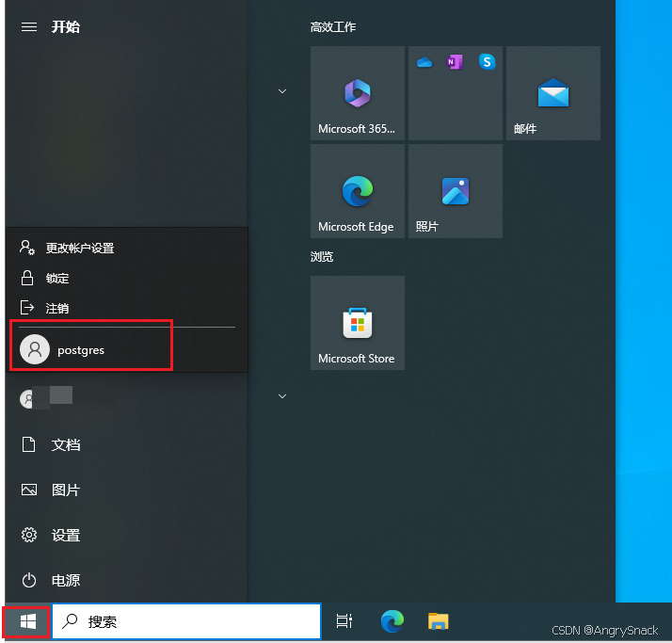The height and width of the screenshot is (643, 672).
Task: Choose 注销 to sign out
Action: pyautogui.click(x=127, y=308)
